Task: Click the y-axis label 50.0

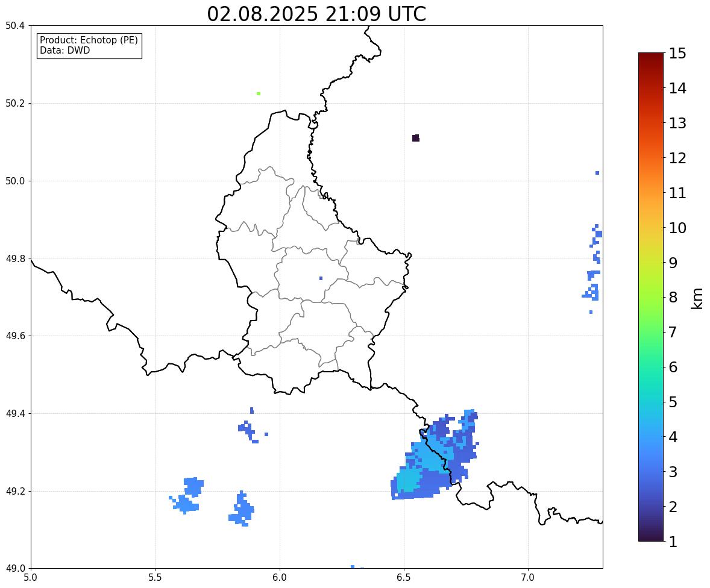Action: pyautogui.click(x=15, y=181)
